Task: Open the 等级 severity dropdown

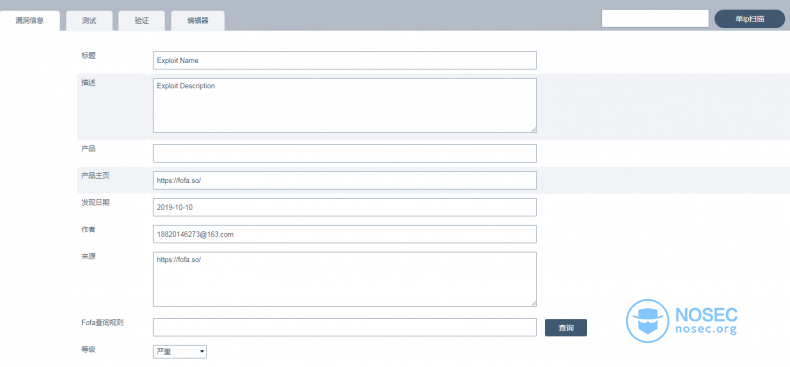Action: tap(180, 351)
